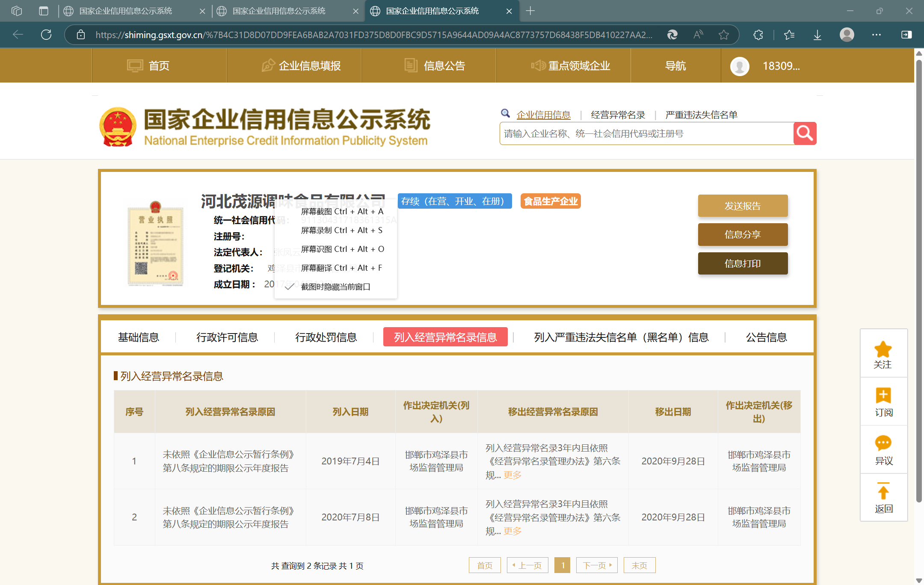924x585 pixels.
Task: Click 更多 link in row 1
Action: pos(512,475)
